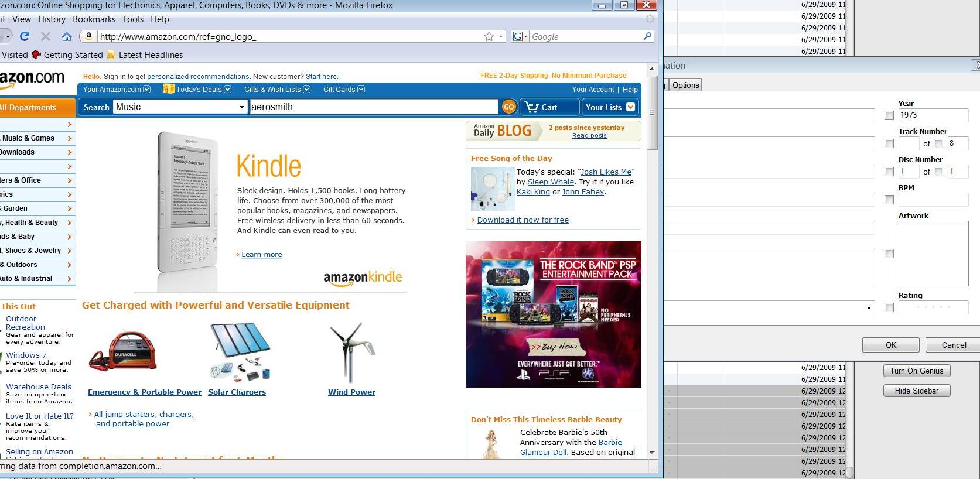The image size is (980, 479).
Task: Tick the Track Number 'of' checkbox
Action: point(938,143)
